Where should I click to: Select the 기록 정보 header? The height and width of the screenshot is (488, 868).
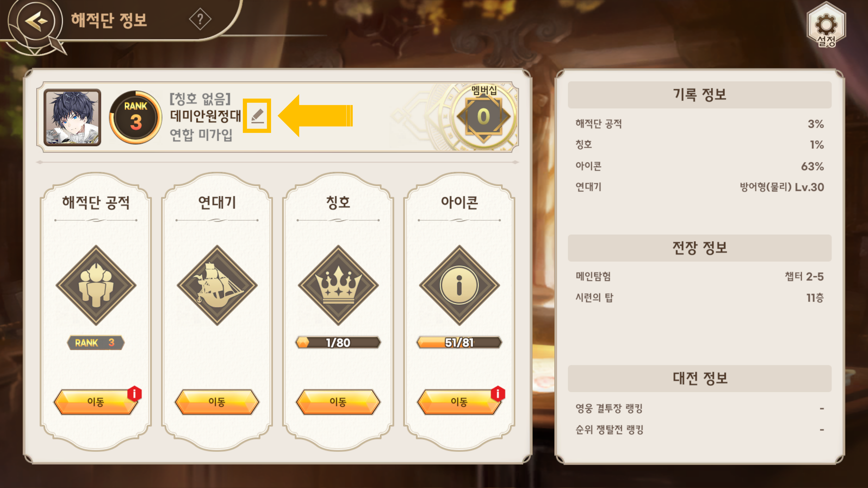pos(700,95)
